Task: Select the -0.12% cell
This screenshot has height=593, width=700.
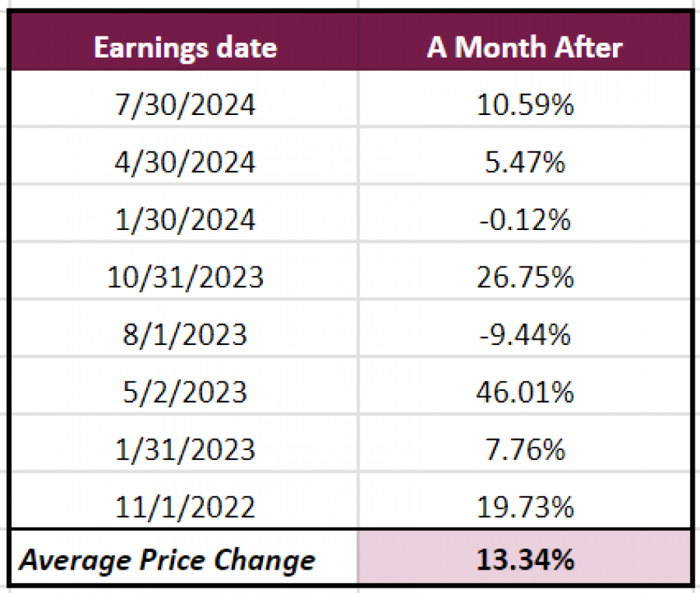Action: 524,220
